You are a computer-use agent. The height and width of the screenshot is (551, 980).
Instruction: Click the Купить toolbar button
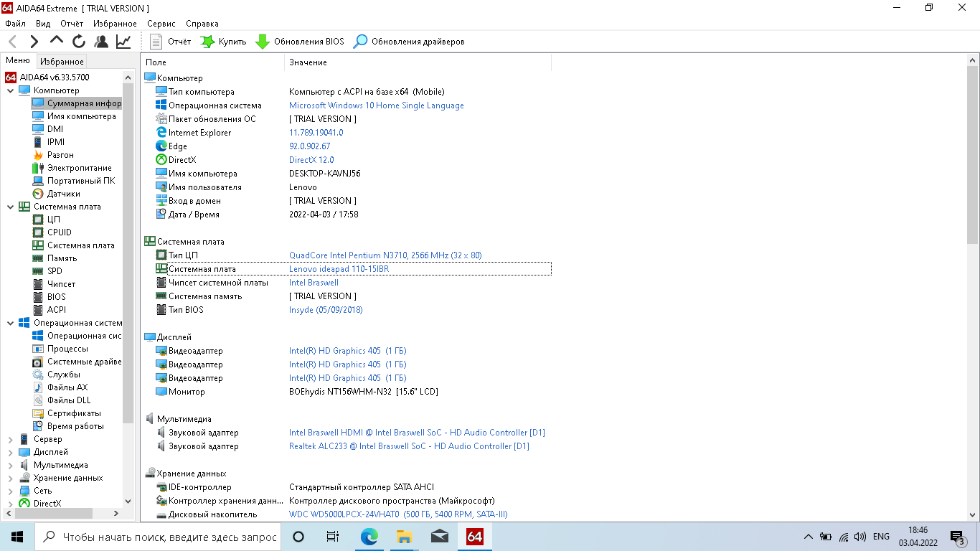pos(223,42)
